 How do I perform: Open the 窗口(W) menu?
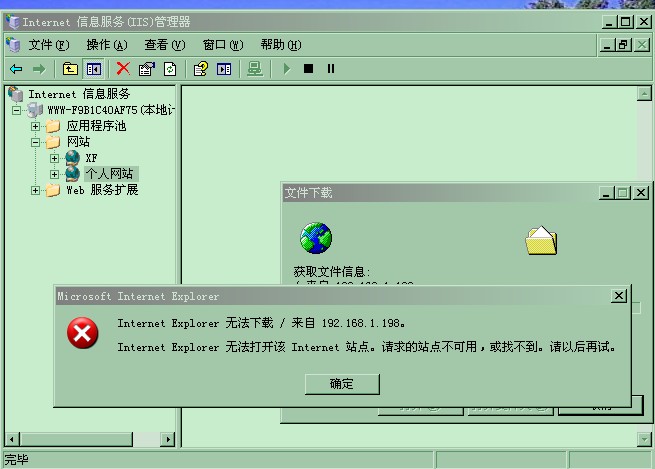tap(223, 45)
